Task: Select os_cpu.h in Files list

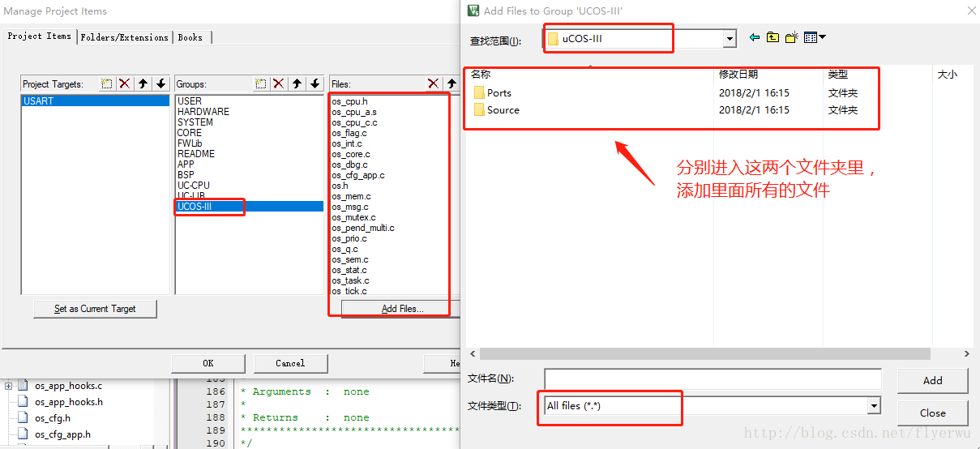Action: 349,101
